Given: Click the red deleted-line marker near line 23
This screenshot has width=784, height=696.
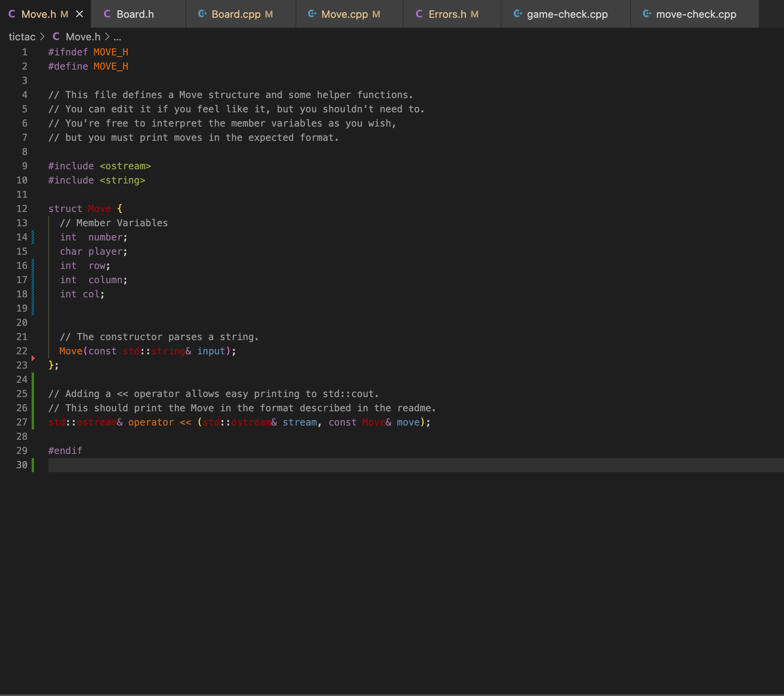Looking at the screenshot, I should [x=33, y=358].
